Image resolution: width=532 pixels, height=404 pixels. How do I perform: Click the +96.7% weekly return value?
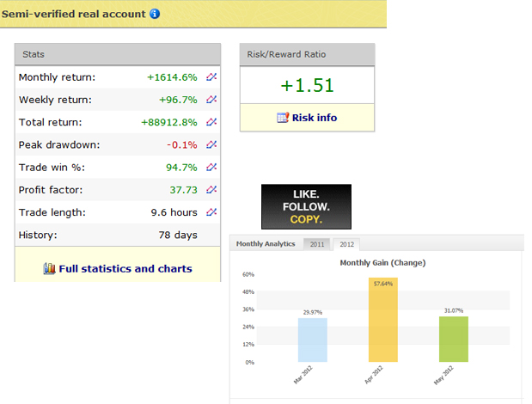[178, 100]
